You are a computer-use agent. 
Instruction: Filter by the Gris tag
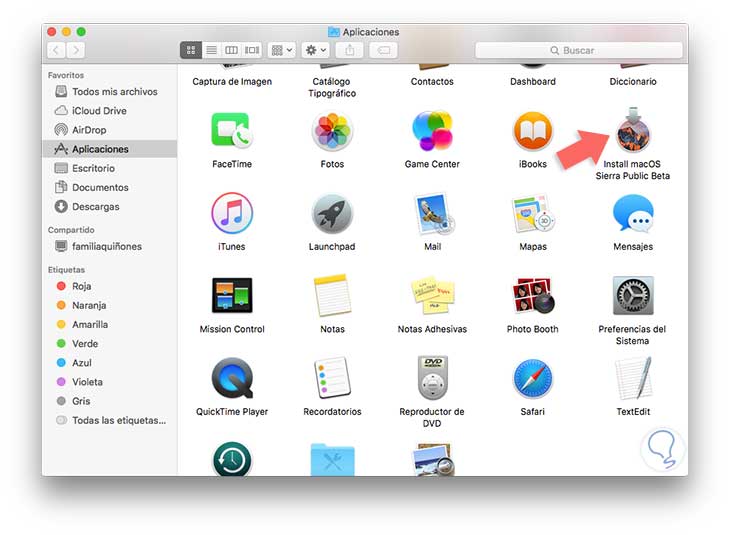pos(109,401)
